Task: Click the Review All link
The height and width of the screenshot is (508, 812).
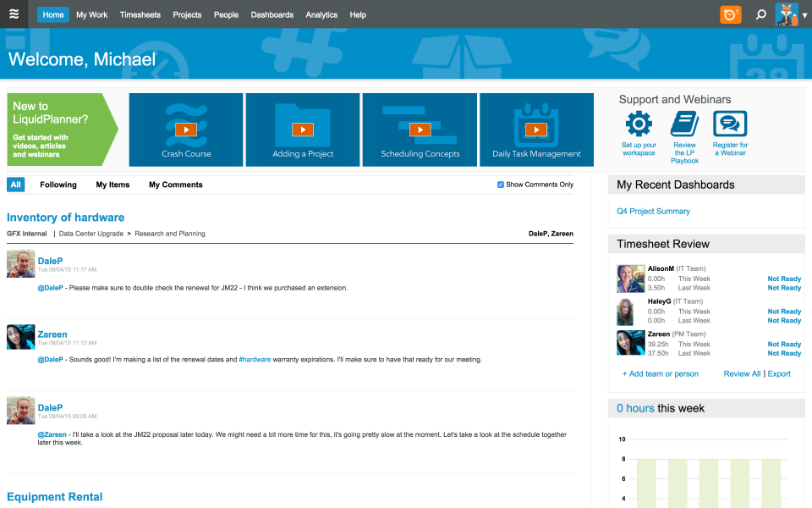Action: click(x=742, y=373)
